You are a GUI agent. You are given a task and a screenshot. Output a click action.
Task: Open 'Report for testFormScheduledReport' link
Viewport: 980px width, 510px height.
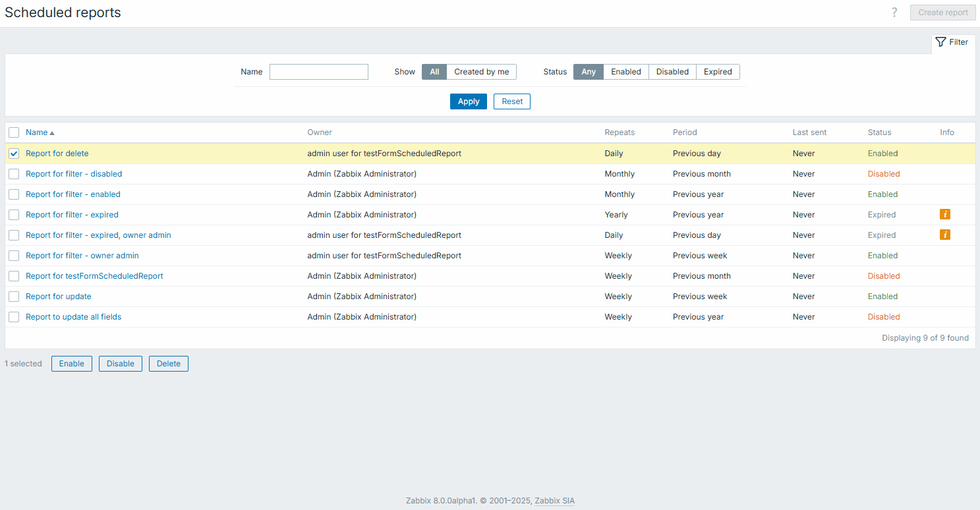point(94,276)
